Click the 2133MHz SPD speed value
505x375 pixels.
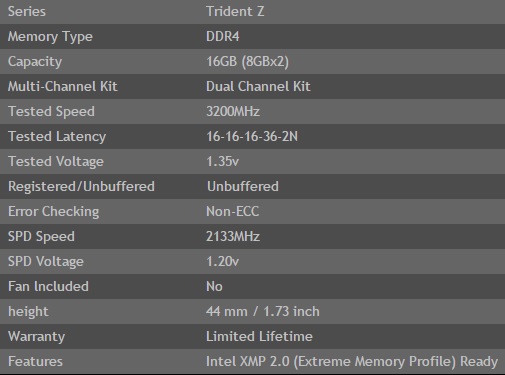coord(233,237)
